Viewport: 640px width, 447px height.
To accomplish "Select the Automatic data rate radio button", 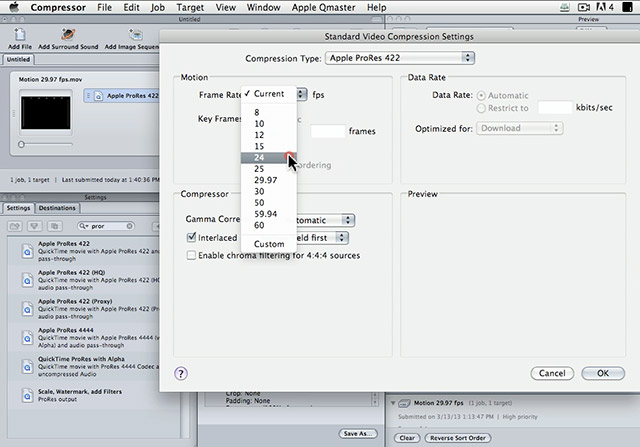I will point(481,96).
